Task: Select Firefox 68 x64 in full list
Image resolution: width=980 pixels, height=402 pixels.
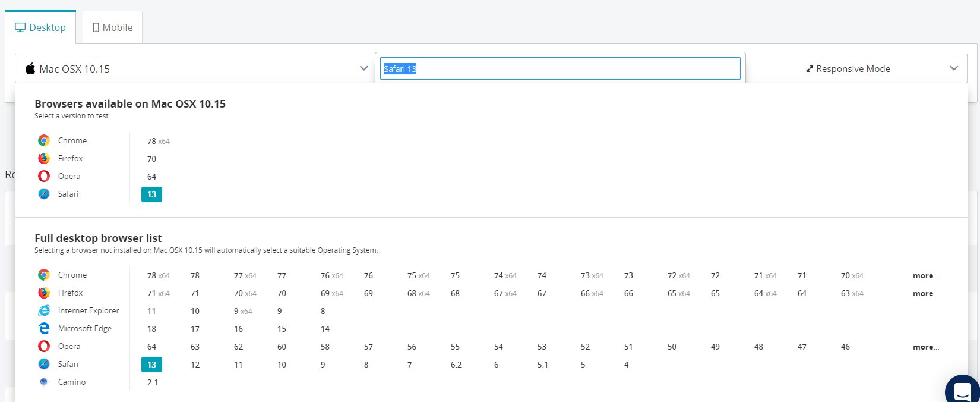Action: pyautogui.click(x=419, y=293)
